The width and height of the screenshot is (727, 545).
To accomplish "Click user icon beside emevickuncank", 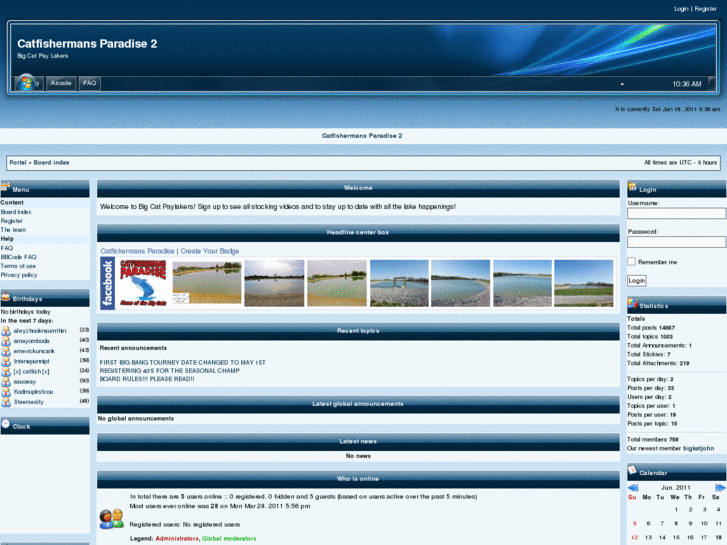I will [6, 351].
